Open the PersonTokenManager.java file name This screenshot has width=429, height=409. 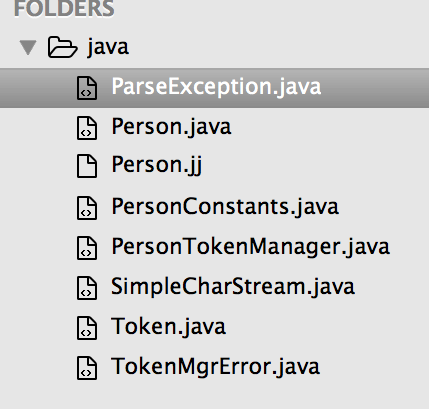pyautogui.click(x=250, y=248)
